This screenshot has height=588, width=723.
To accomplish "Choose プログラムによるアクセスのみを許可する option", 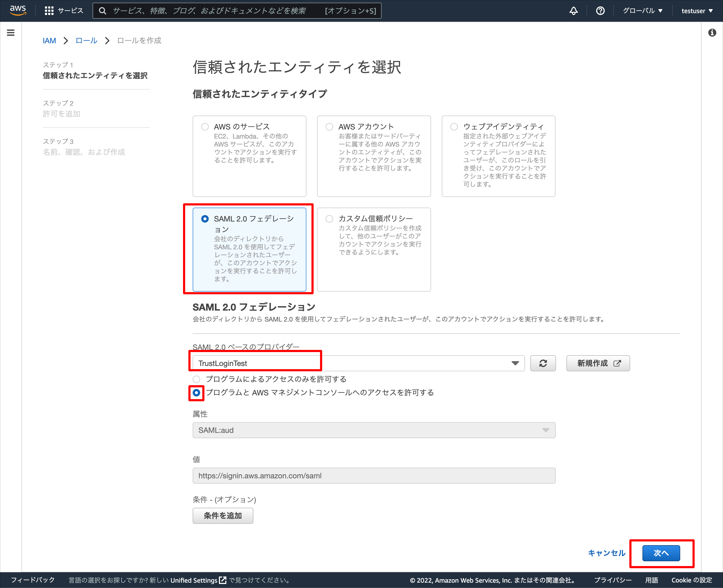I will pyautogui.click(x=196, y=379).
